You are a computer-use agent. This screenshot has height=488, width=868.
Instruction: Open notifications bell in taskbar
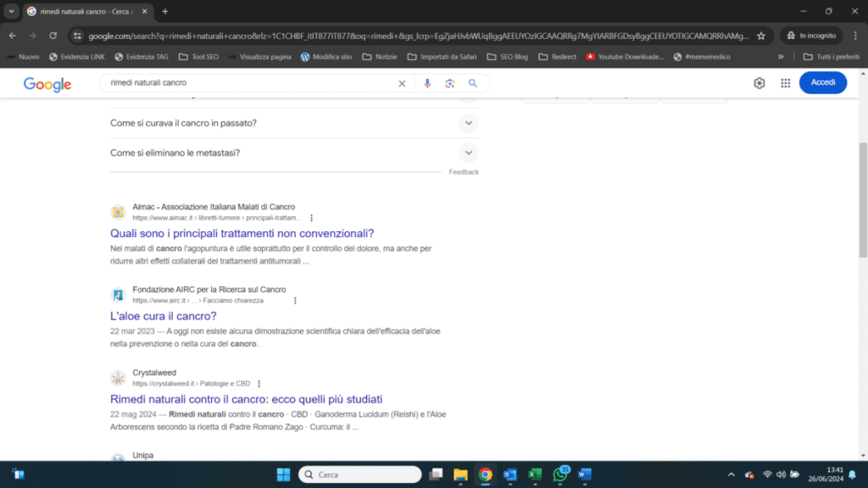pos(853,474)
